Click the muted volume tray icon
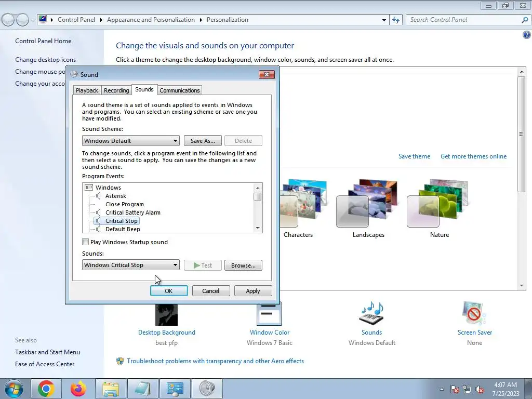This screenshot has height=399, width=532. point(480,390)
